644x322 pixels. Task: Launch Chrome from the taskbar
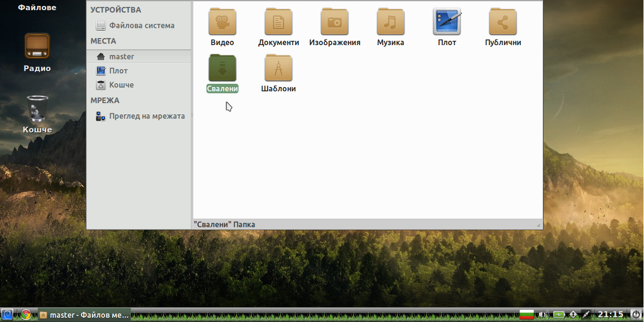(x=26, y=314)
